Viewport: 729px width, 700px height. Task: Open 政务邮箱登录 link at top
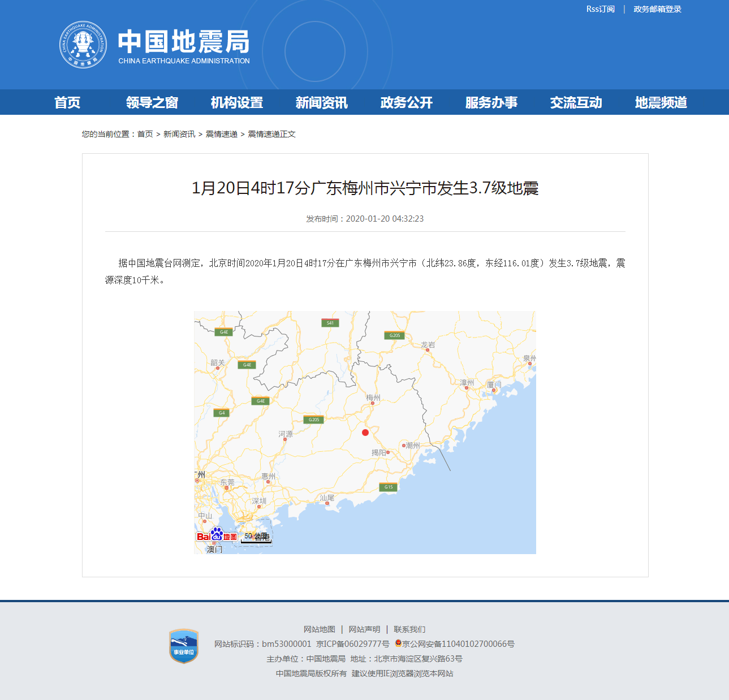(x=657, y=9)
